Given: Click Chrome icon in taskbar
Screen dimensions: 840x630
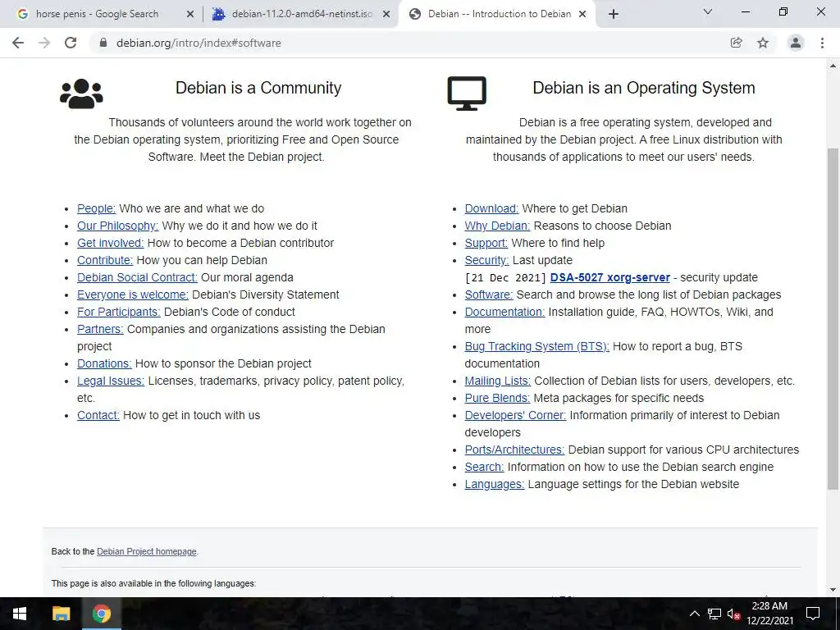Looking at the screenshot, I should 101,614.
